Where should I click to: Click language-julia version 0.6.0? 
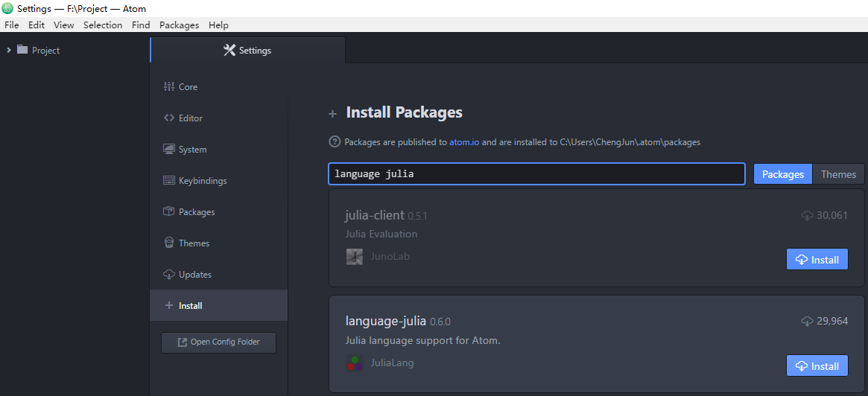coord(440,322)
